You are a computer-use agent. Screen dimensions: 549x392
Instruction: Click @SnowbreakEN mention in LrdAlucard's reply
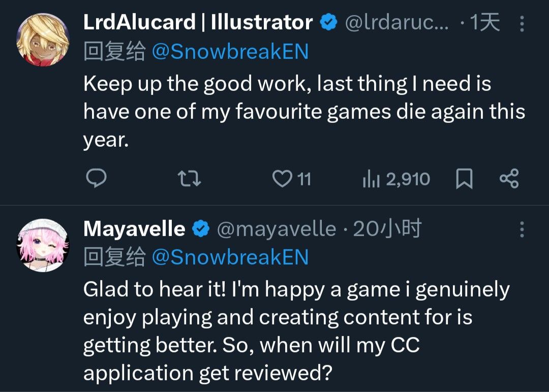230,51
